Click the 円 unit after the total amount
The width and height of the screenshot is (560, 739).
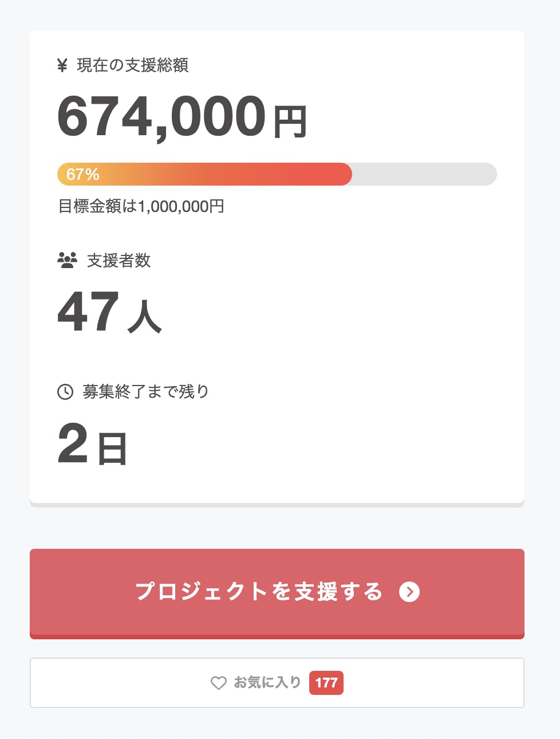click(x=290, y=121)
